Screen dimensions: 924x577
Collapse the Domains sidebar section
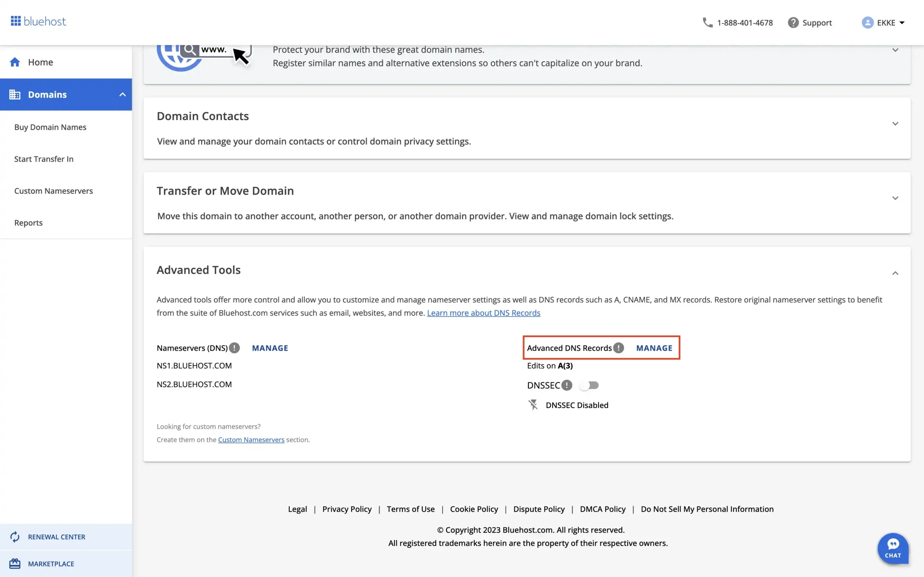pyautogui.click(x=122, y=94)
